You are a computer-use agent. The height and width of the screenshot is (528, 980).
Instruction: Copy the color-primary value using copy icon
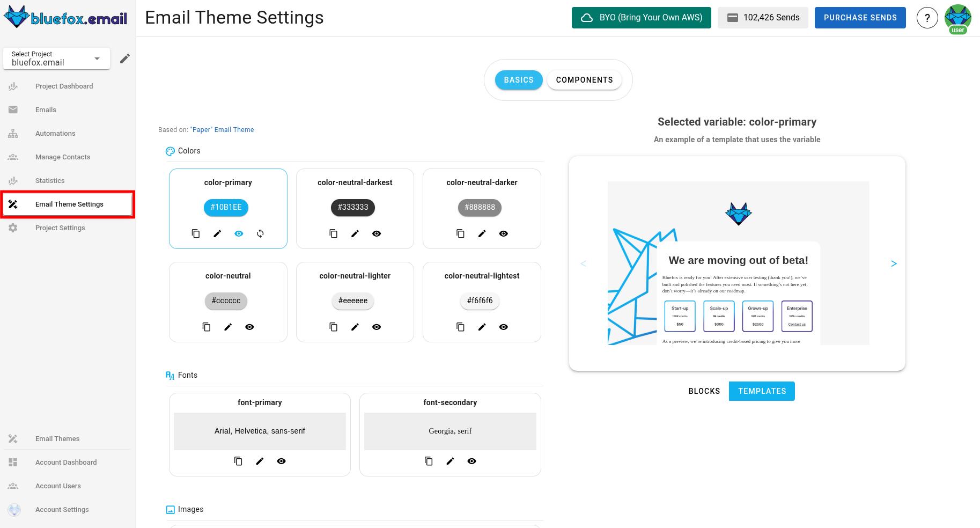pyautogui.click(x=195, y=233)
